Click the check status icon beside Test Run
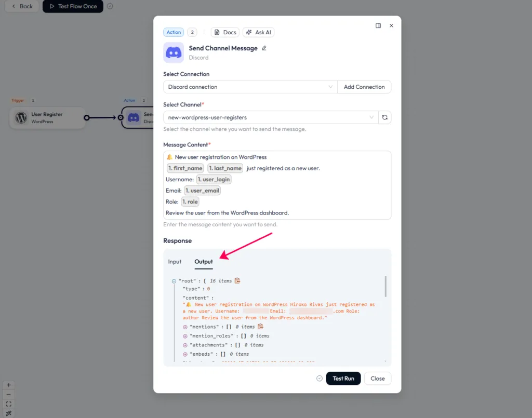This screenshot has height=418, width=532. (320, 379)
